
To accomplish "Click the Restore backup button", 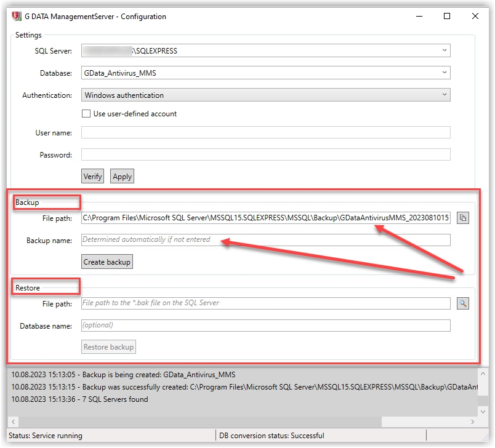I will tap(108, 347).
